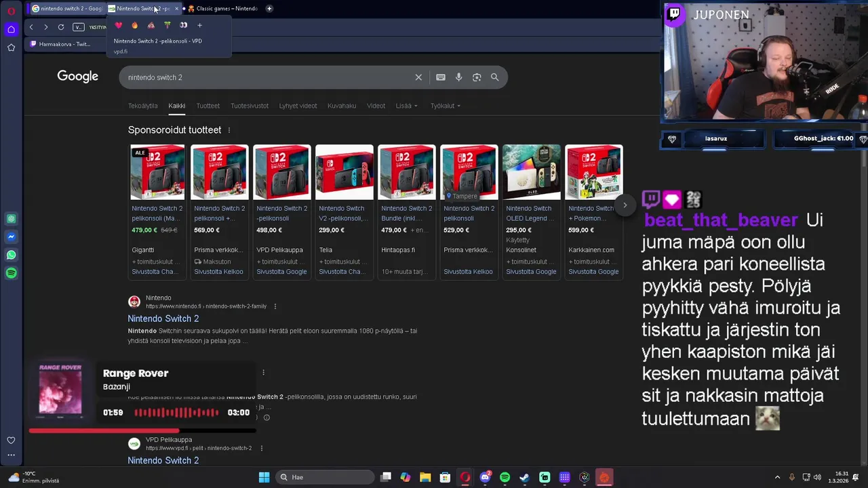868x488 pixels.
Task: Open the Google on-screen keyboard icon
Action: [x=441, y=77]
